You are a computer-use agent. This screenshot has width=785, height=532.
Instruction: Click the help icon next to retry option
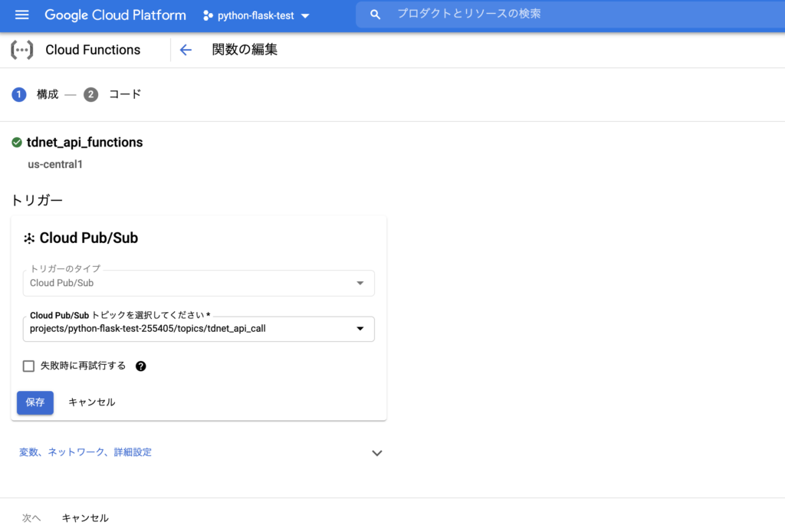pyautogui.click(x=141, y=366)
